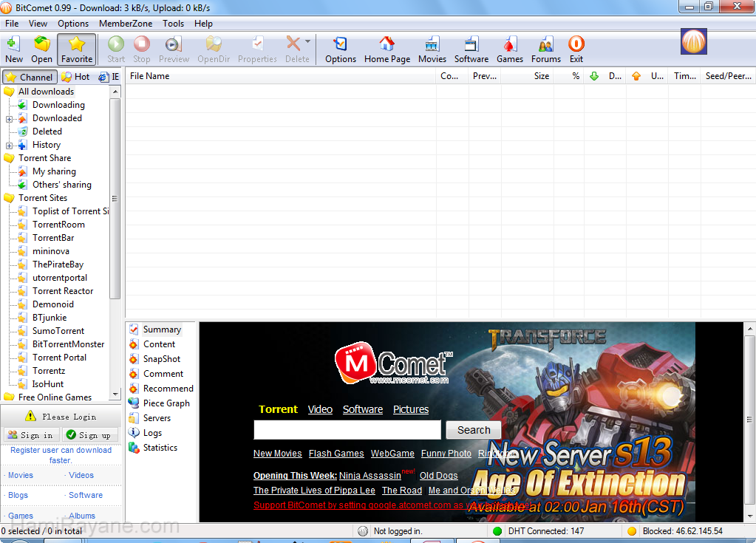Open the Piece Graph detail tab
Image resolution: width=756 pixels, height=543 pixels.
[166, 403]
